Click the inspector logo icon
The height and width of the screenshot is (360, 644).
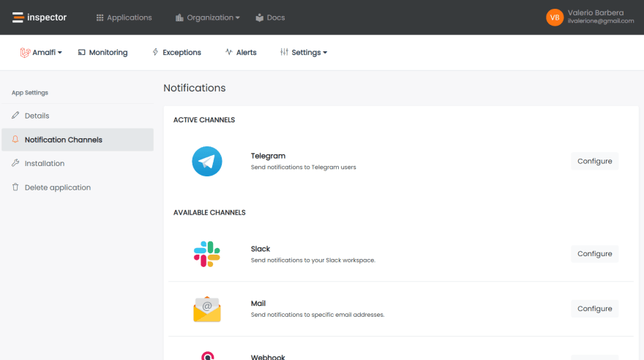(x=18, y=18)
